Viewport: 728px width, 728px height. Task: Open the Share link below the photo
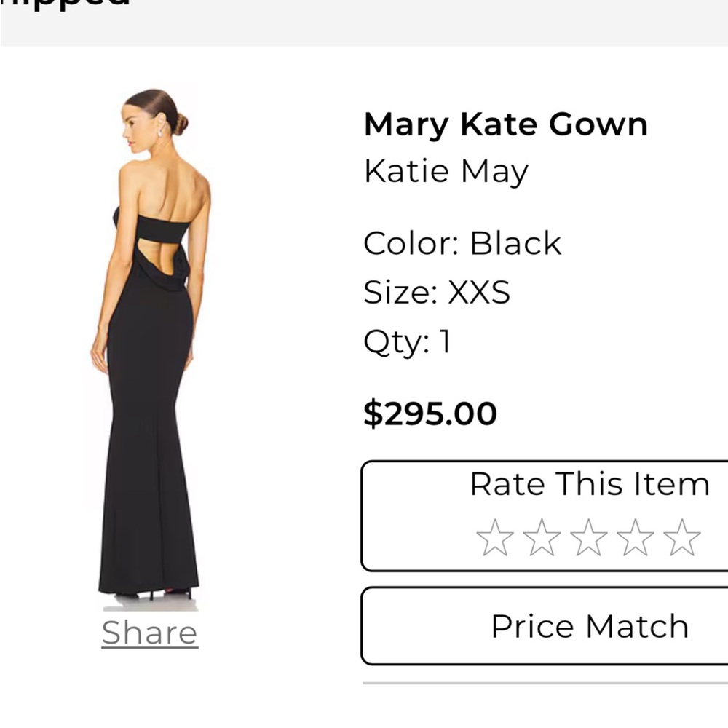pyautogui.click(x=149, y=633)
